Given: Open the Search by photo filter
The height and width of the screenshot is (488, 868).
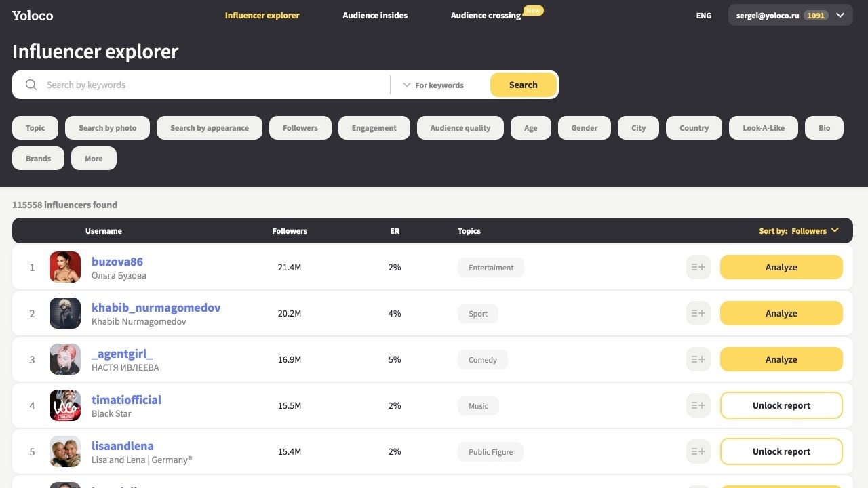Looking at the screenshot, I should [107, 128].
